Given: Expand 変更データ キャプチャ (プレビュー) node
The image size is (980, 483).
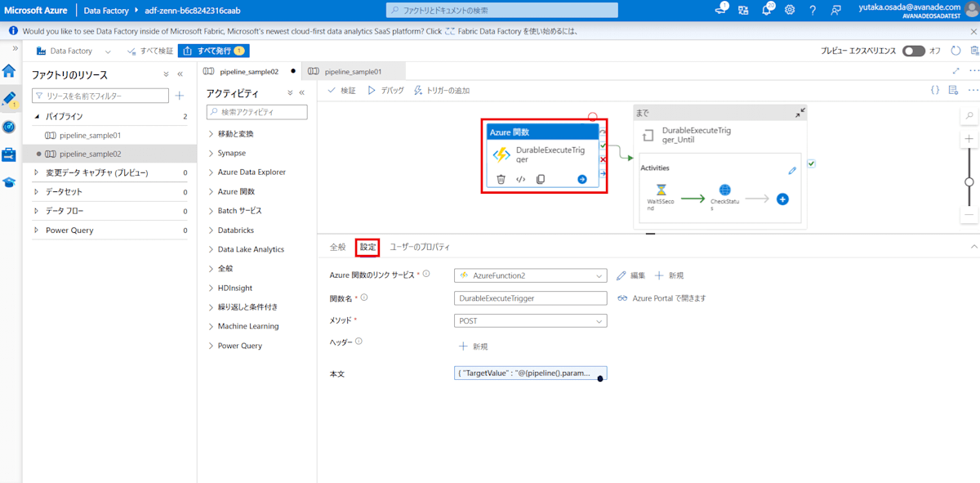Looking at the screenshot, I should [x=36, y=172].
